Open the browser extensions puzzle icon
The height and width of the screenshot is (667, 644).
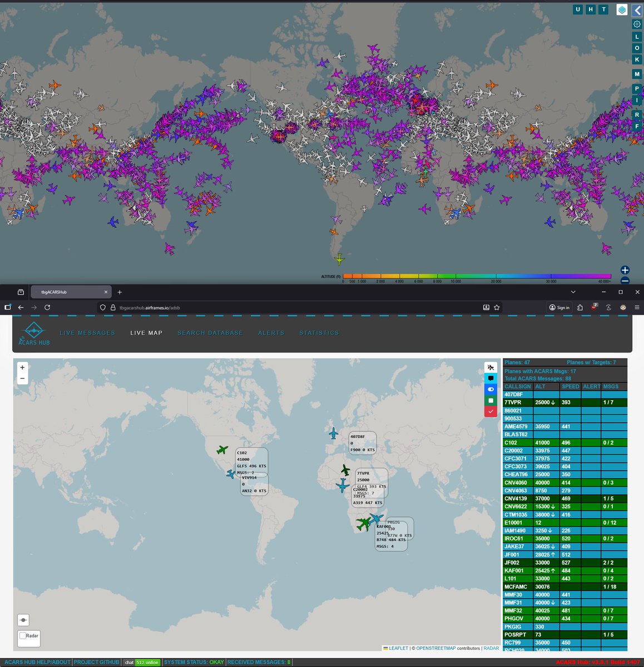(x=580, y=307)
